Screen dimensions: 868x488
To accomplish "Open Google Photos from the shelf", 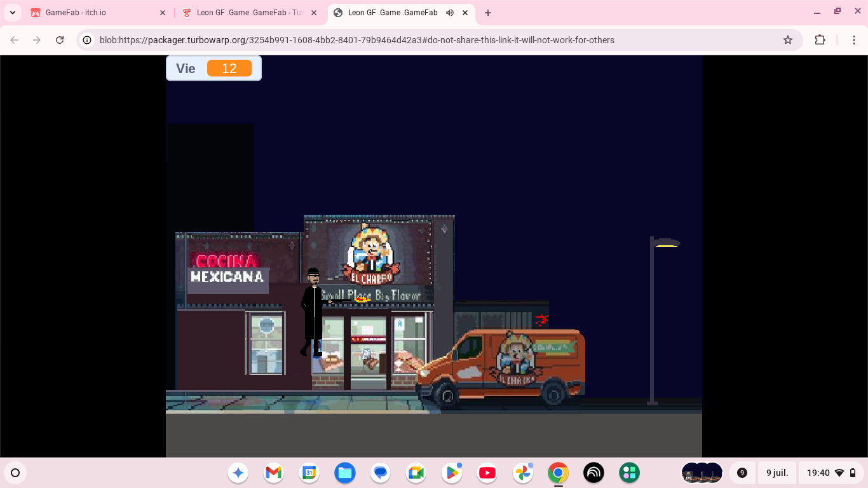I will 523,473.
